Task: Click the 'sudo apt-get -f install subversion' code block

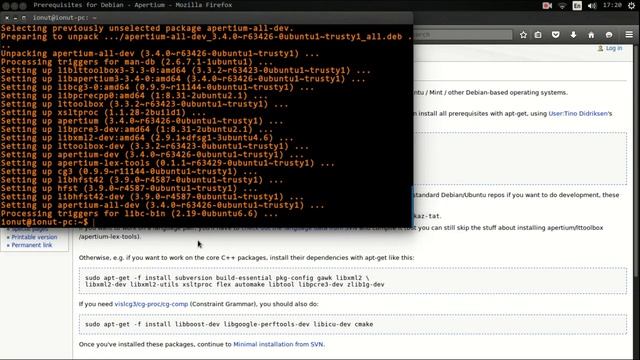Action: pyautogui.click(x=353, y=281)
